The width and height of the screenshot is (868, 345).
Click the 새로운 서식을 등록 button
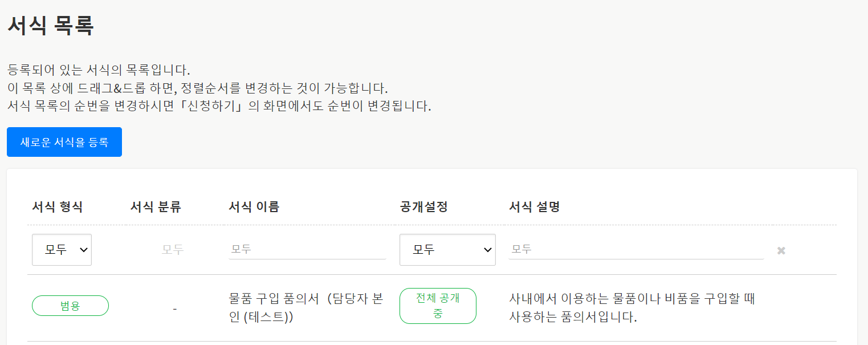point(64,142)
